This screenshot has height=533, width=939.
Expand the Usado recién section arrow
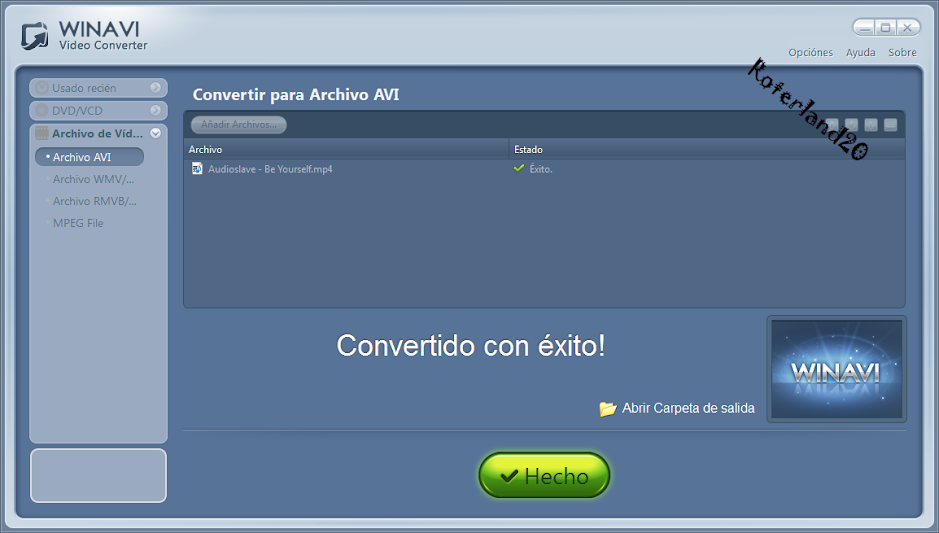click(156, 87)
